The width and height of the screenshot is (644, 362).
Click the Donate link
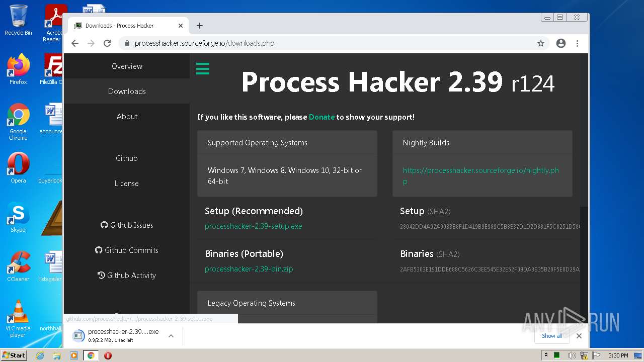(321, 117)
